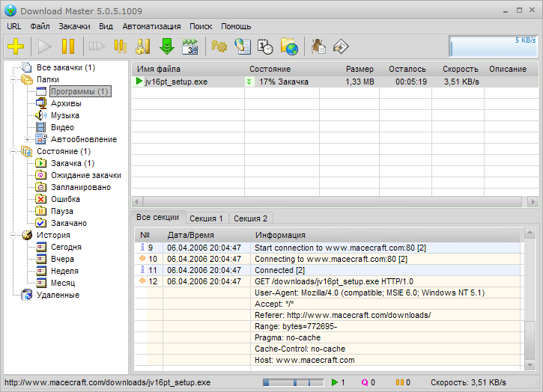The height and width of the screenshot is (392, 543).
Task: Sort list by Размер column header
Action: [x=360, y=69]
